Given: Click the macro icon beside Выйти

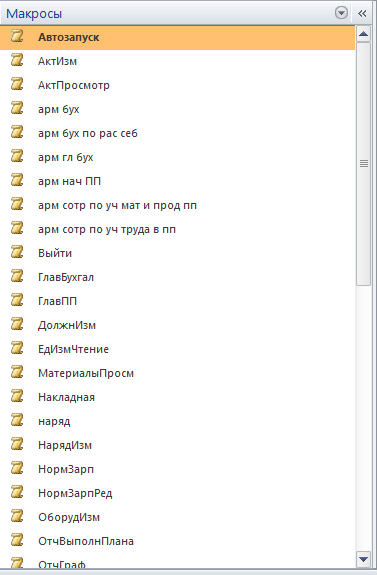Looking at the screenshot, I should pyautogui.click(x=17, y=252).
